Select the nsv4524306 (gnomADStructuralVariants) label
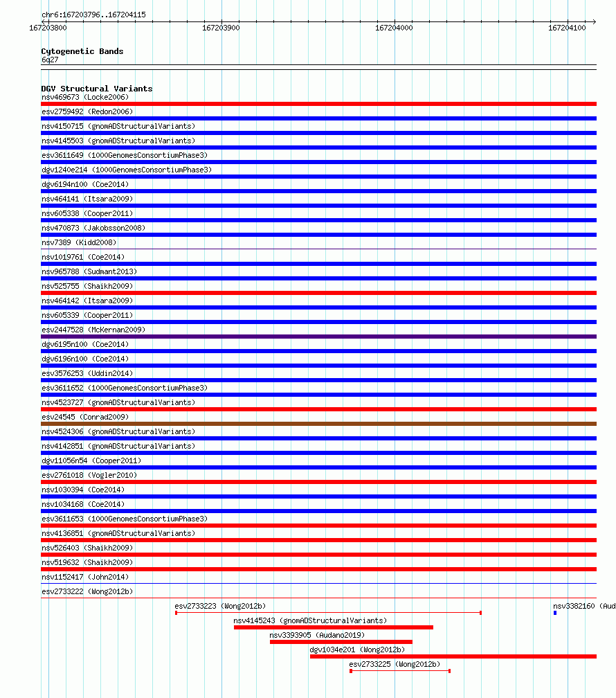Image resolution: width=616 pixels, height=698 pixels. 118,432
